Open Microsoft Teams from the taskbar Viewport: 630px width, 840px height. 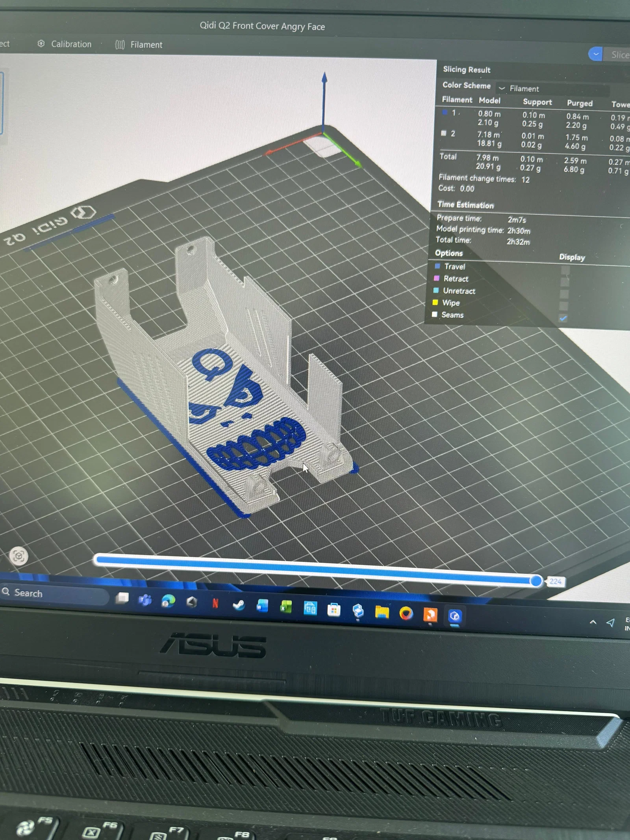[x=145, y=600]
